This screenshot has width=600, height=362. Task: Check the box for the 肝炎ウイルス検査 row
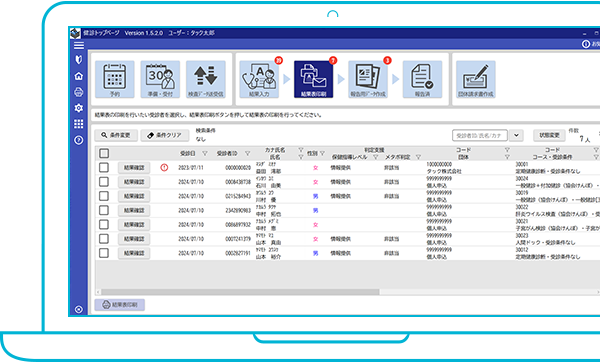104,210
